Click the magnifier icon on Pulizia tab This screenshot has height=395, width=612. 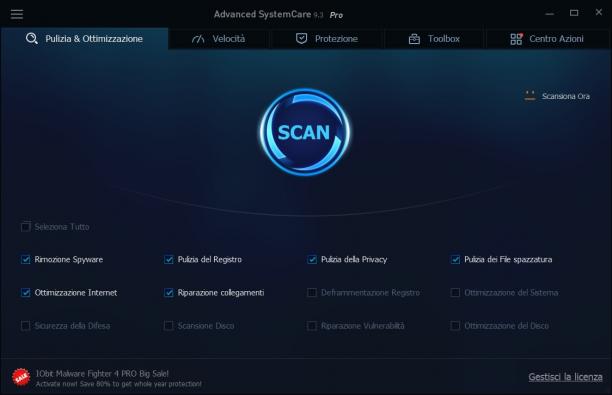[x=32, y=39]
